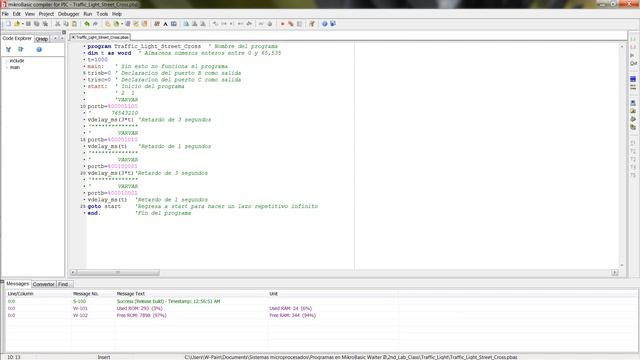This screenshot has width=640, height=360.
Task: Close the Traffic_Light_Street_Cross.pbas tab using its x
Action: [x=73, y=37]
